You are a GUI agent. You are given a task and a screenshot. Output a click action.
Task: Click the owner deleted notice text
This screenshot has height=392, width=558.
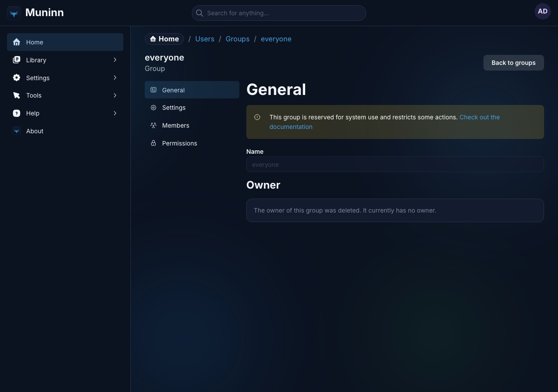click(345, 210)
